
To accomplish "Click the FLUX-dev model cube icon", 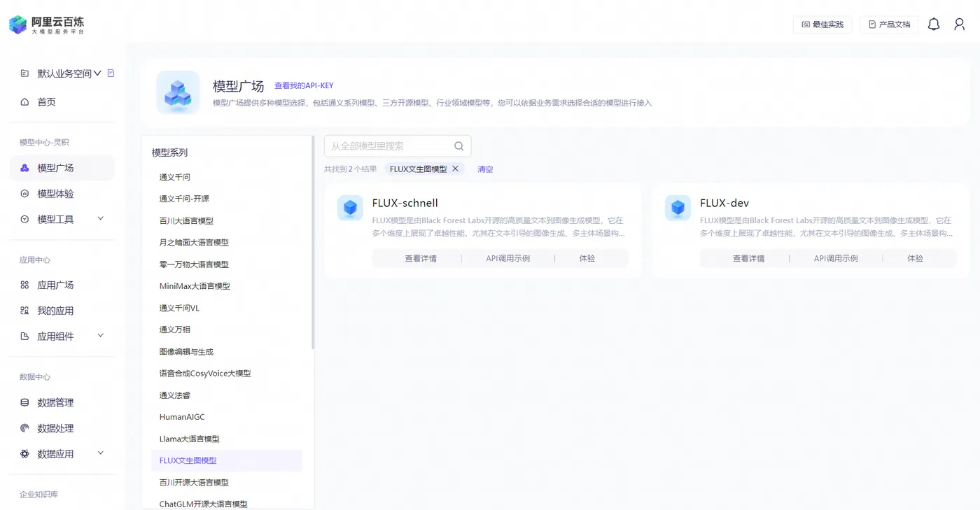I will tap(678, 208).
